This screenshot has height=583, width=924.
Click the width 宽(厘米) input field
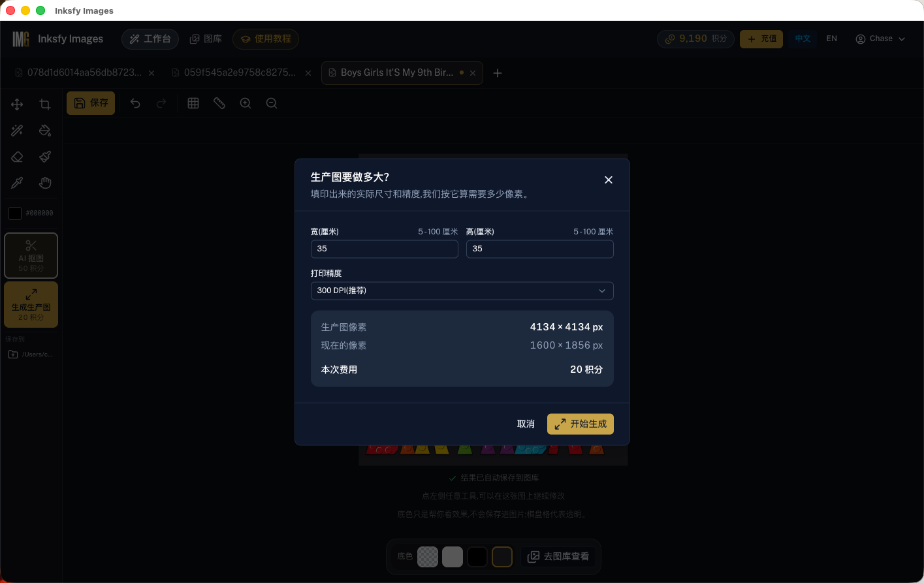pyautogui.click(x=384, y=249)
